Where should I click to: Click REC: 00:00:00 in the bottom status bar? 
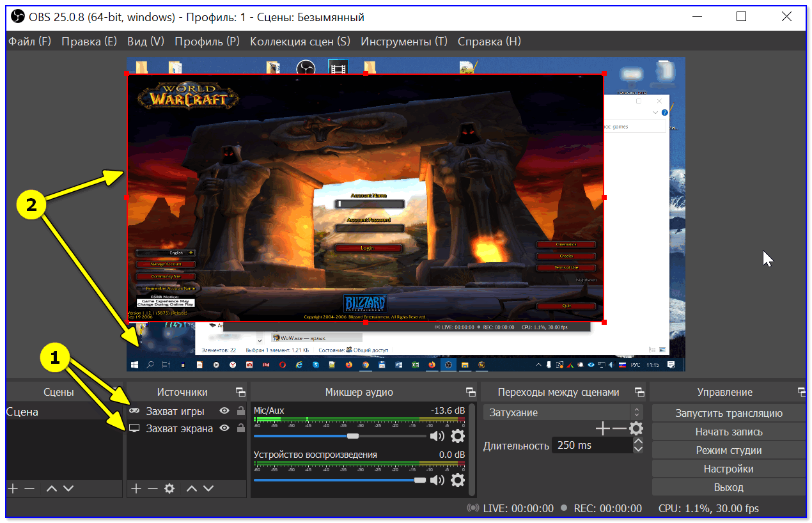[x=608, y=508]
